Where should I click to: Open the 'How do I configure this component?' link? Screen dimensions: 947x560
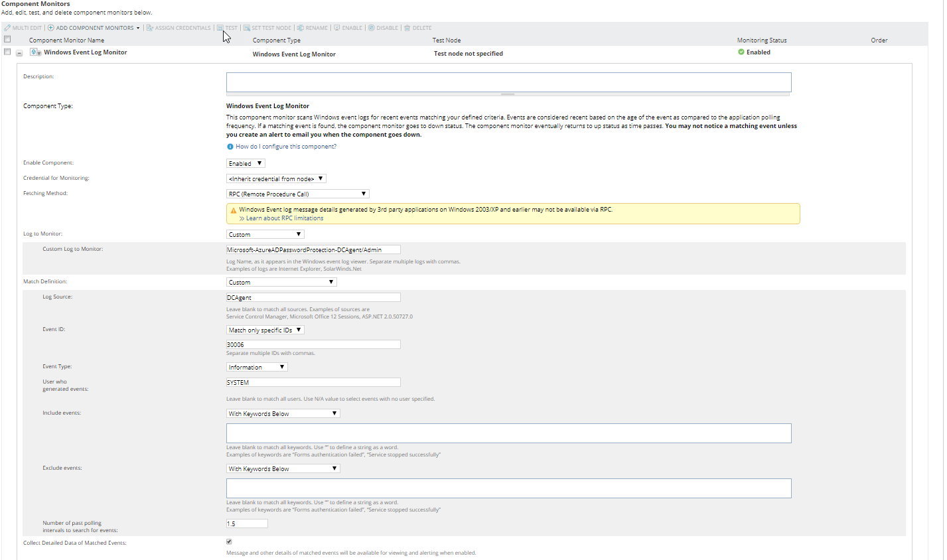coord(286,147)
